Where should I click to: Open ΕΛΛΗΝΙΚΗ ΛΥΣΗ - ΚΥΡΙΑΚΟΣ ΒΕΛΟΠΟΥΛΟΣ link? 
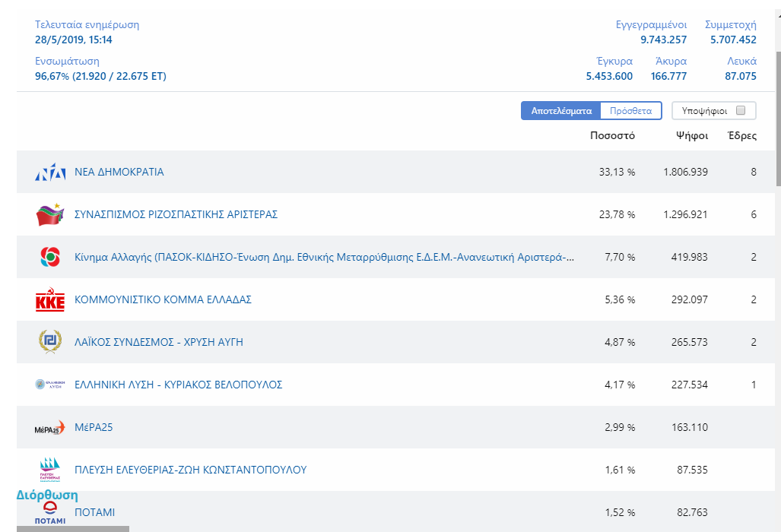(x=178, y=385)
